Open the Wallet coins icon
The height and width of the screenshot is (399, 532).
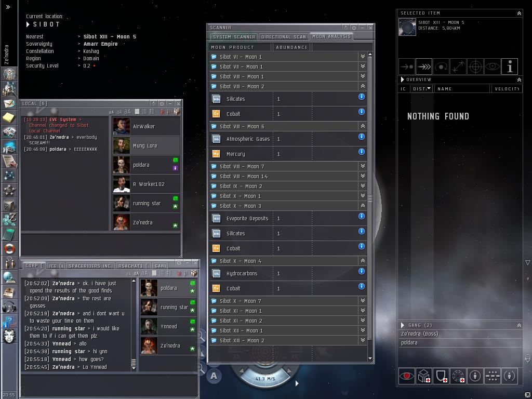pyautogui.click(x=9, y=219)
